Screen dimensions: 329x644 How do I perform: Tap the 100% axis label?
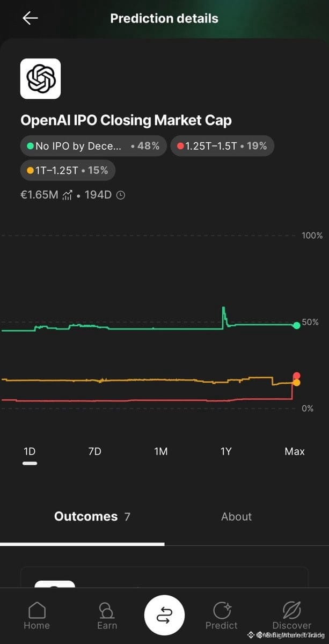[x=312, y=236]
